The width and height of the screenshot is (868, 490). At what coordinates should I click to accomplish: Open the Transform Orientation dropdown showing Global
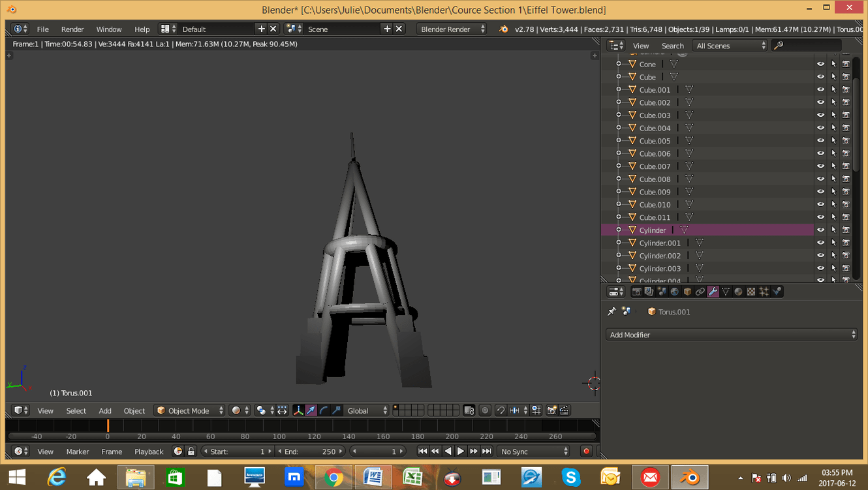click(x=365, y=410)
